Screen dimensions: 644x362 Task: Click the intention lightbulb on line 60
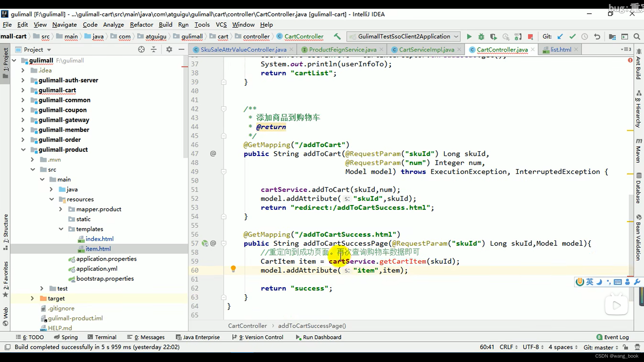(x=233, y=269)
